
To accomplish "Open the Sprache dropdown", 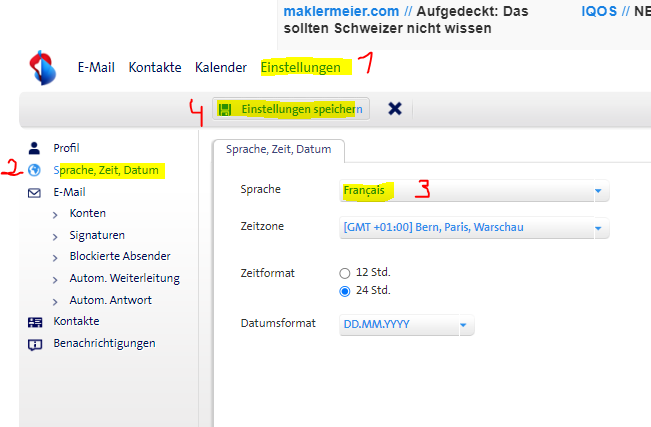I will pyautogui.click(x=598, y=190).
